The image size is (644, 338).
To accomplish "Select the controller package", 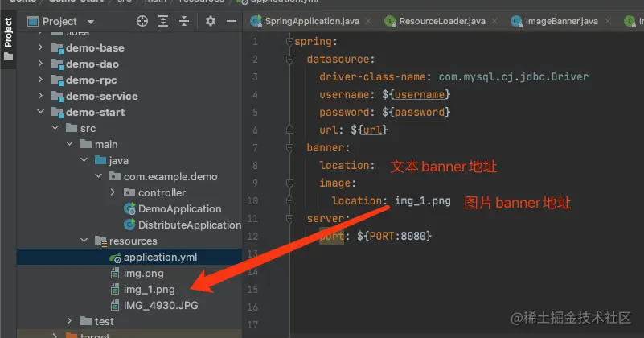I will 162,192.
